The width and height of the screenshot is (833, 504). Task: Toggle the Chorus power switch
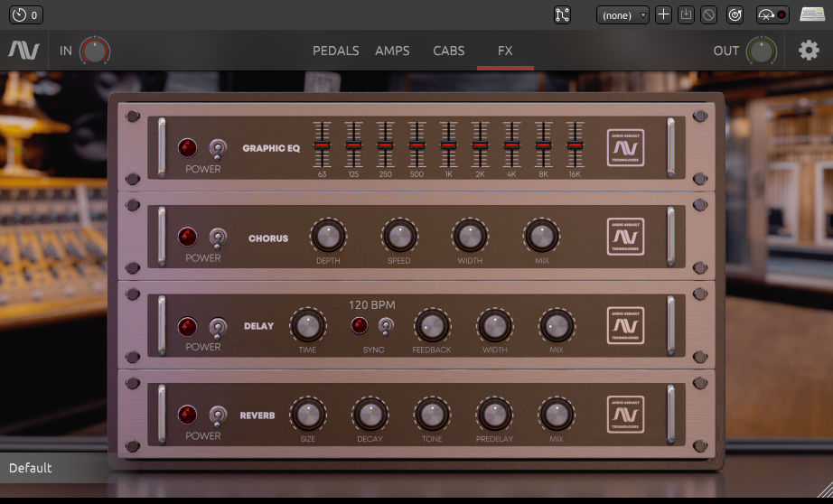pos(217,238)
